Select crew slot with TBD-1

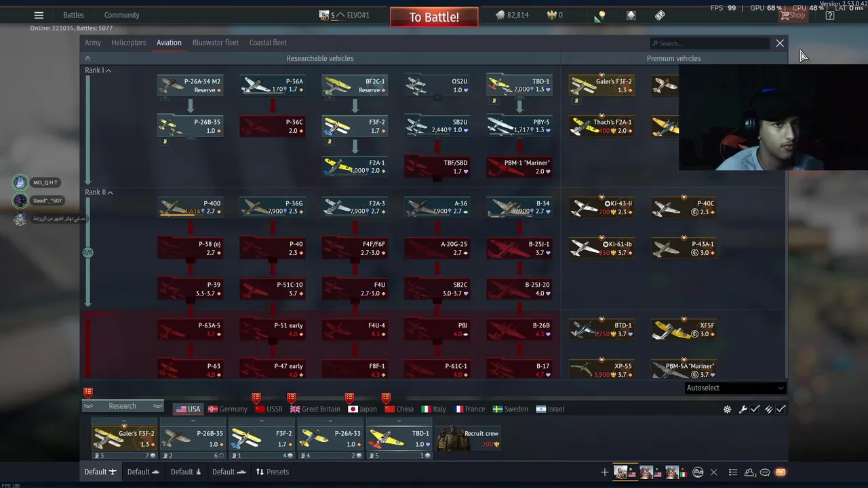(x=399, y=439)
